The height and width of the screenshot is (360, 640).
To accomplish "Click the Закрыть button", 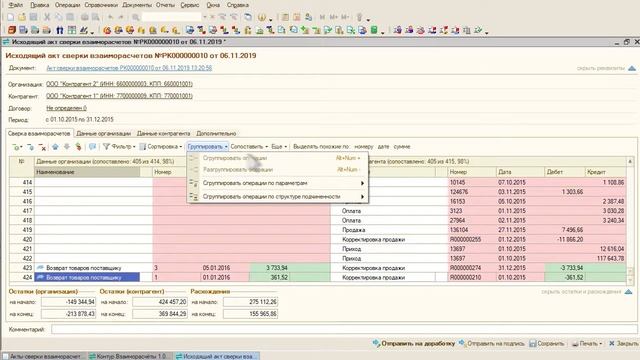I will 623,344.
